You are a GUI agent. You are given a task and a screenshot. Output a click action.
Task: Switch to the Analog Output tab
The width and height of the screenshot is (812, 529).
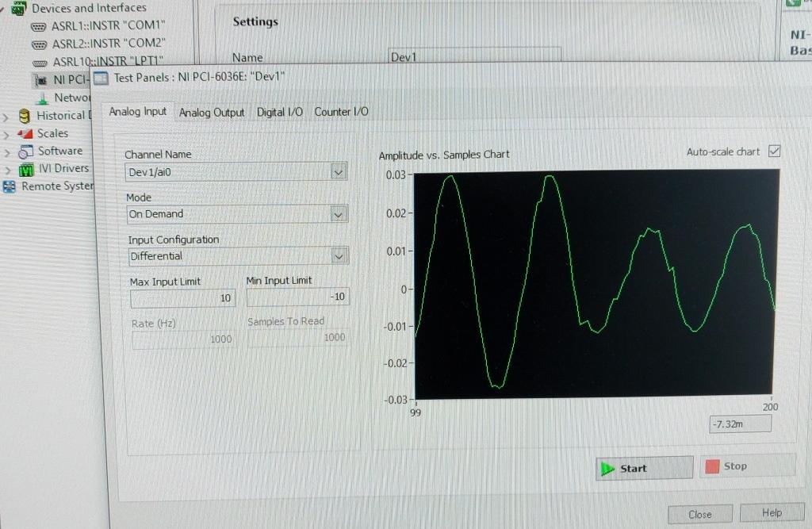211,113
